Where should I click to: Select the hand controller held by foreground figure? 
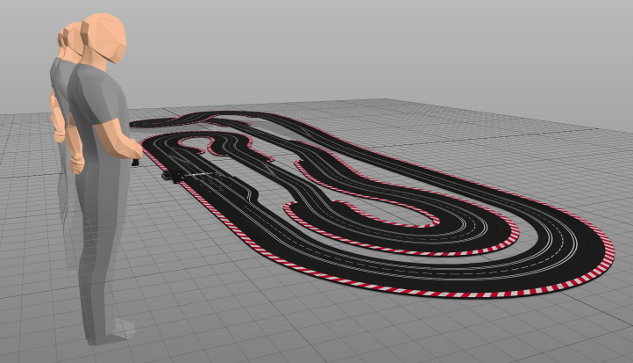point(136,162)
